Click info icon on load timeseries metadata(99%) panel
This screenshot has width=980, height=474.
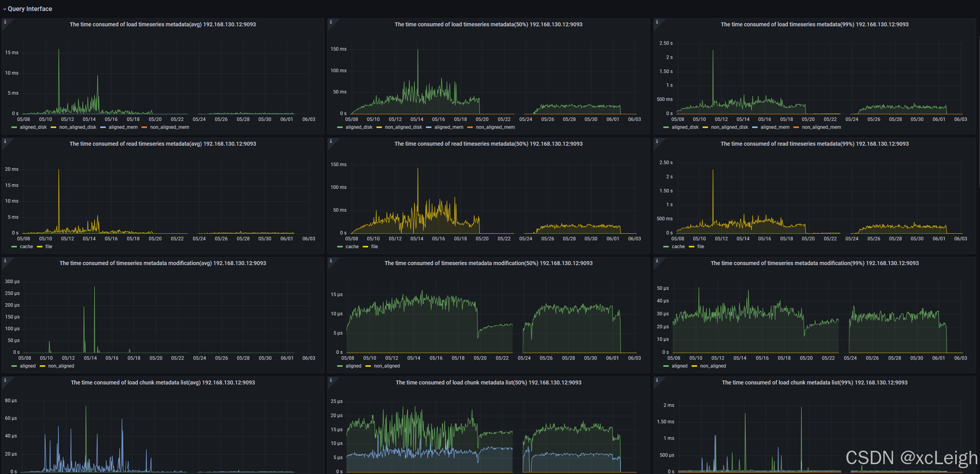pyautogui.click(x=657, y=22)
